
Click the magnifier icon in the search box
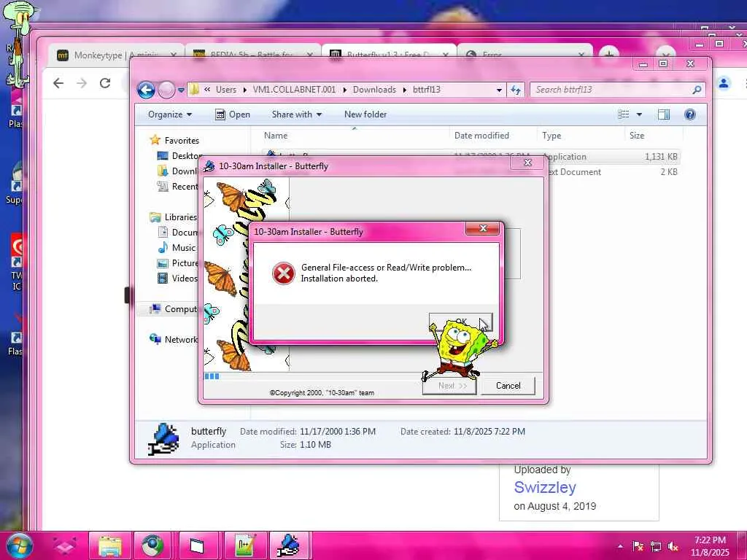[697, 90]
